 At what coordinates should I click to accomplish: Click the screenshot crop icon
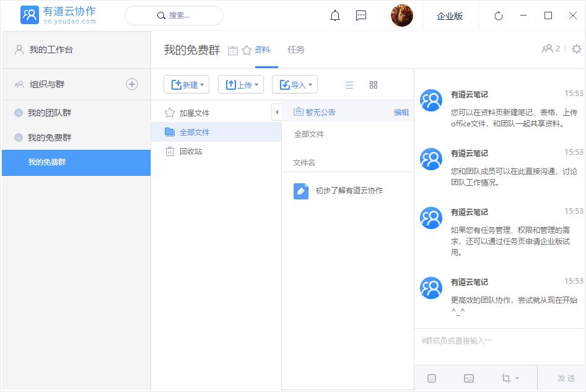[505, 378]
